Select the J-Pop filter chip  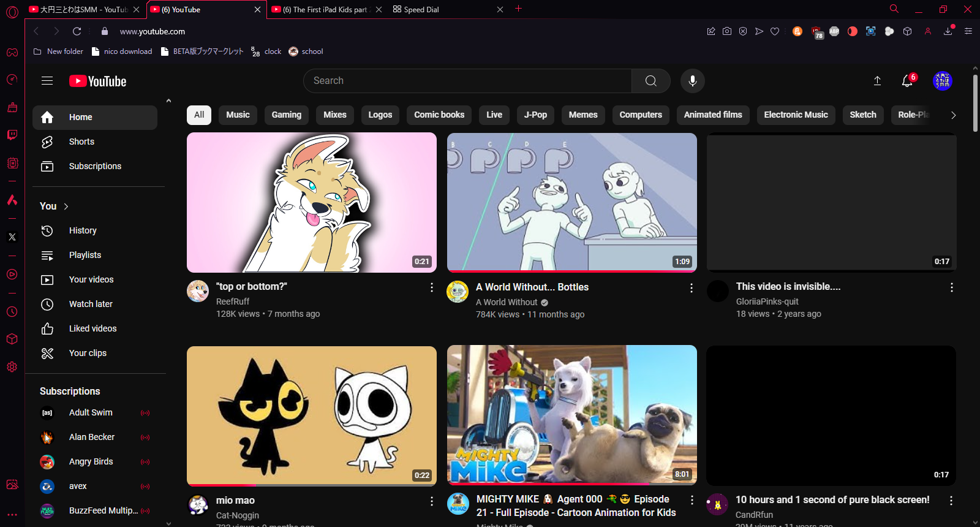(535, 115)
